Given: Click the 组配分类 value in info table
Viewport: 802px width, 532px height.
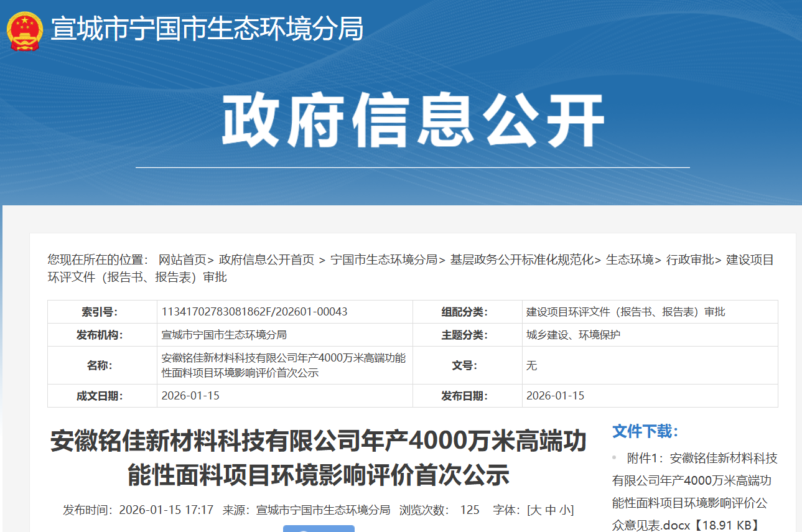Looking at the screenshot, I should point(625,312).
